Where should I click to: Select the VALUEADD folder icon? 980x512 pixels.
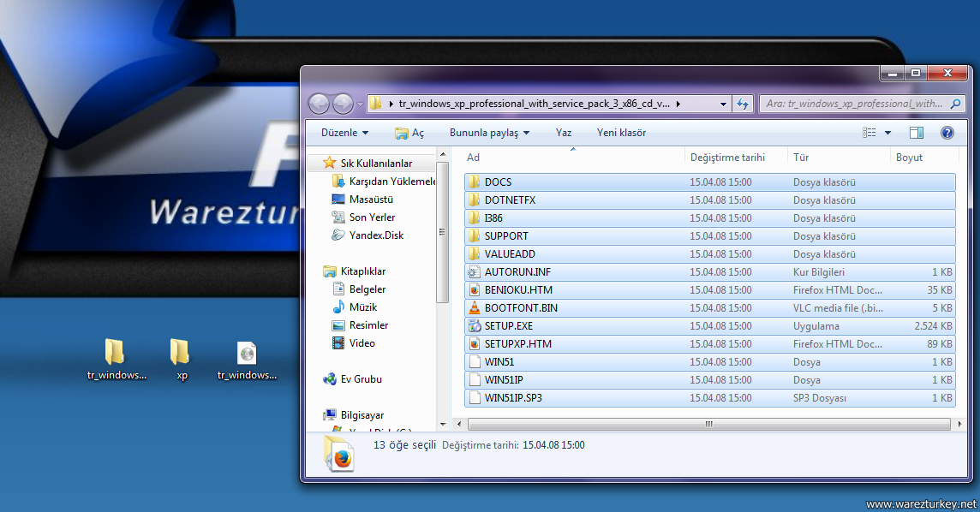click(475, 254)
